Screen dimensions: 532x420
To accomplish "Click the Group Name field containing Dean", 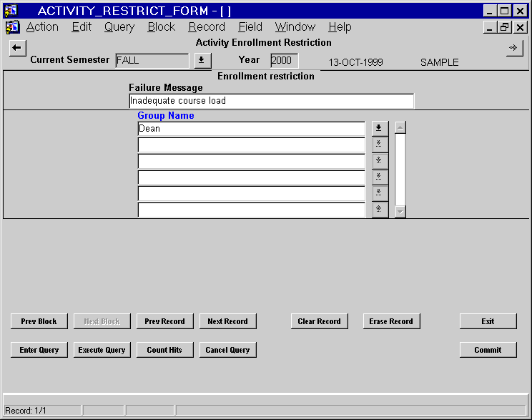I will click(x=252, y=129).
